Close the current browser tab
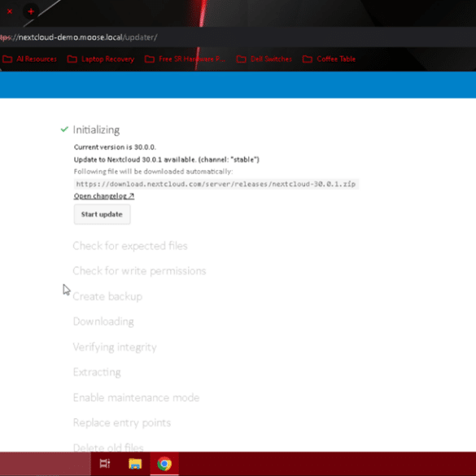 (x=10, y=11)
